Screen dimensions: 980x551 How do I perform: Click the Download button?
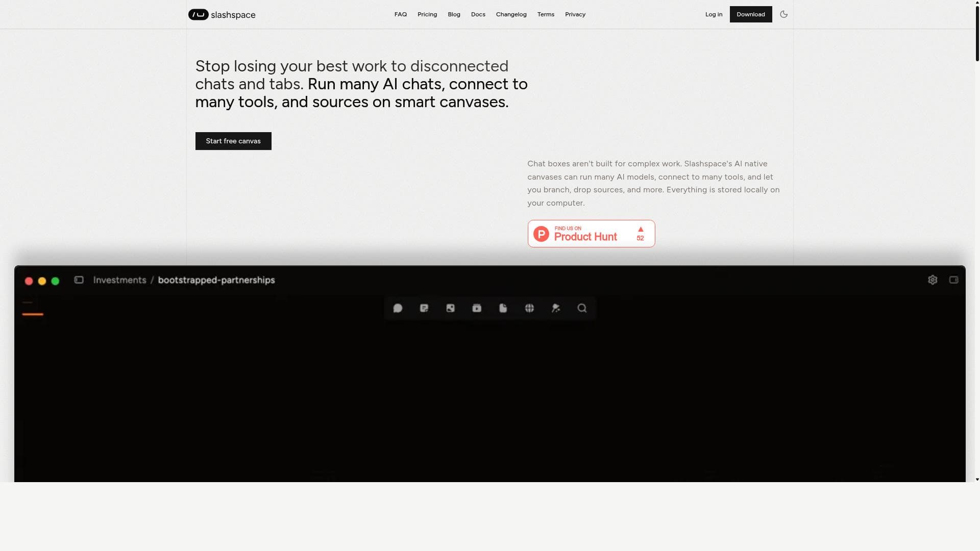[751, 14]
